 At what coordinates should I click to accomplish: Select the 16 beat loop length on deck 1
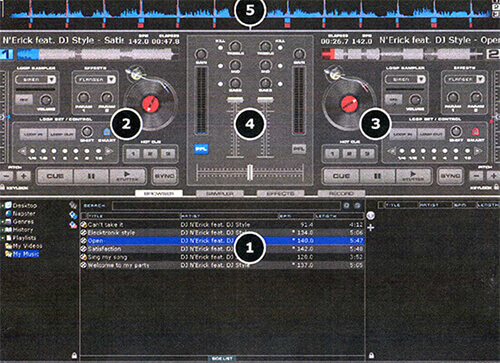point(98,151)
